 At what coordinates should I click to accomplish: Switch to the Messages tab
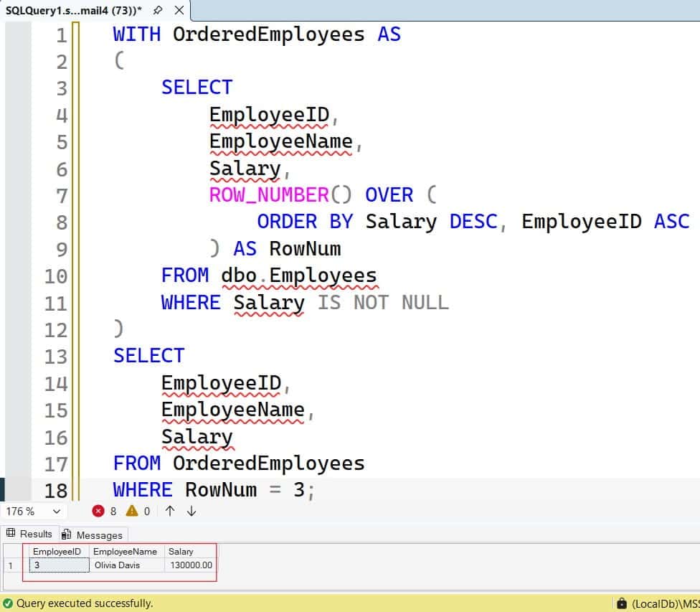[93, 535]
